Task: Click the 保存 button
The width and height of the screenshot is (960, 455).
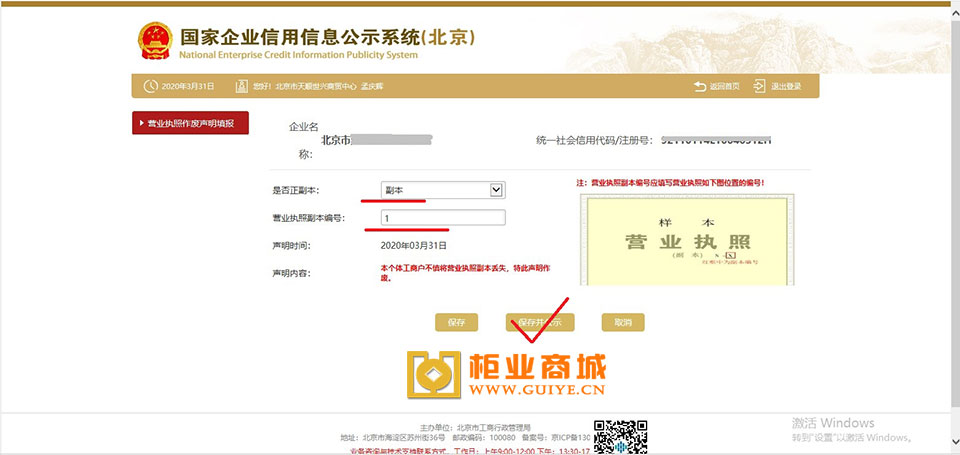Action: coord(456,322)
